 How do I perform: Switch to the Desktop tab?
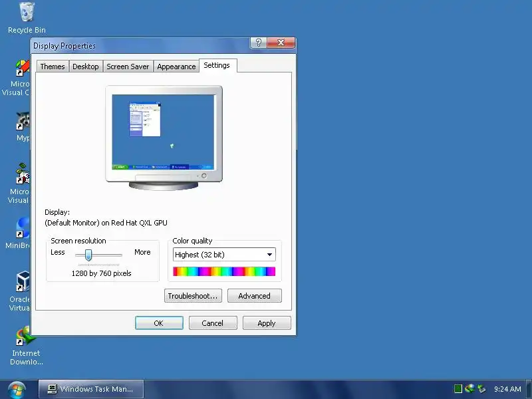86,66
